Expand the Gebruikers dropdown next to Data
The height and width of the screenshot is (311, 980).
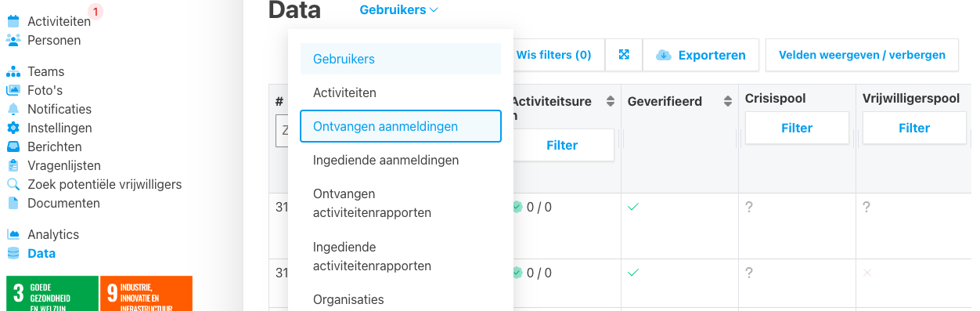[x=399, y=10]
